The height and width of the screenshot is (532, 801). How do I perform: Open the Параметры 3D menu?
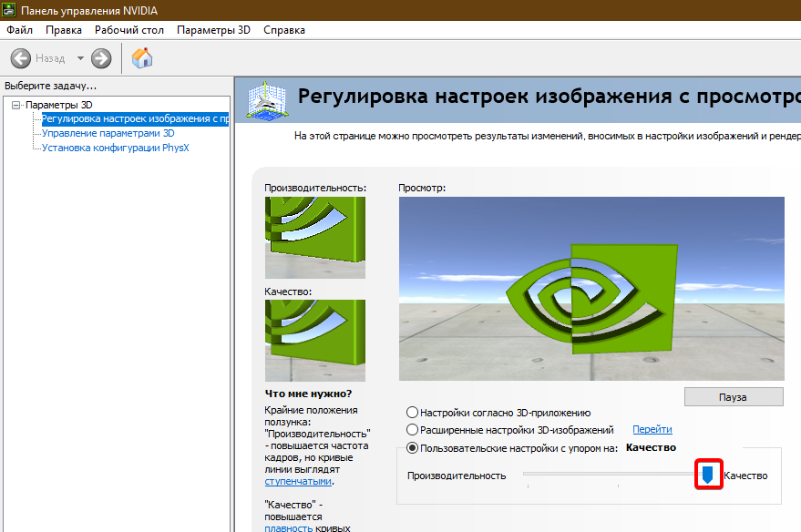[213, 30]
